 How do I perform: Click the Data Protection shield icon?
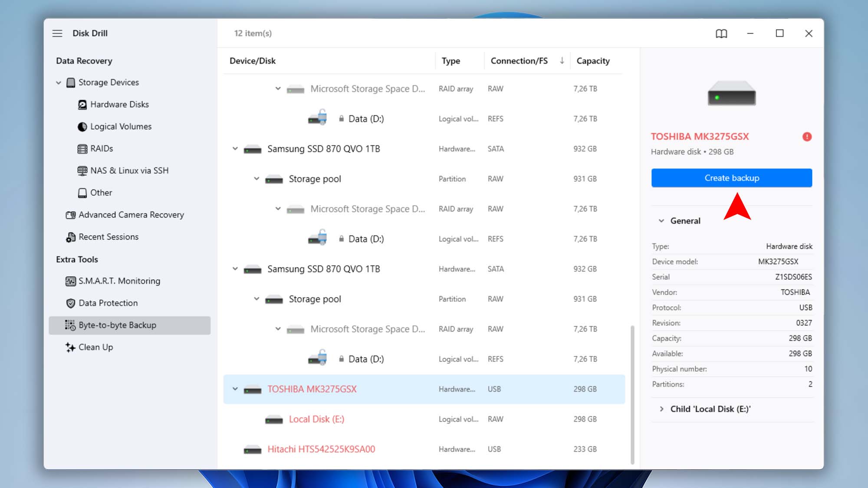click(71, 303)
